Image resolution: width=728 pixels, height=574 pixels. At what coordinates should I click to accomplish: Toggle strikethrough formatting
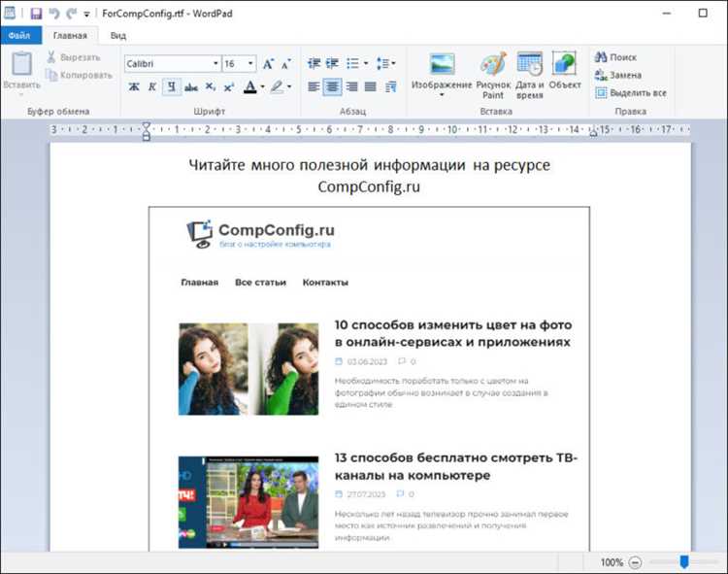tap(191, 86)
